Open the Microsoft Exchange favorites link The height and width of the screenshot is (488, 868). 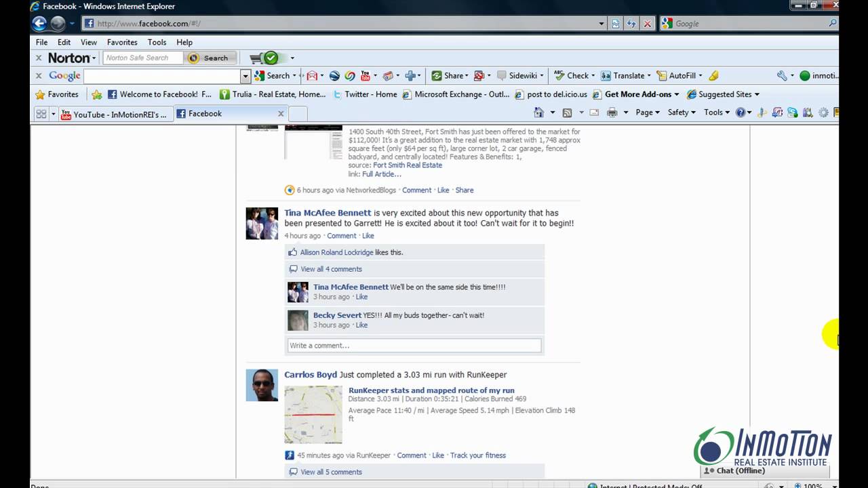[456, 94]
